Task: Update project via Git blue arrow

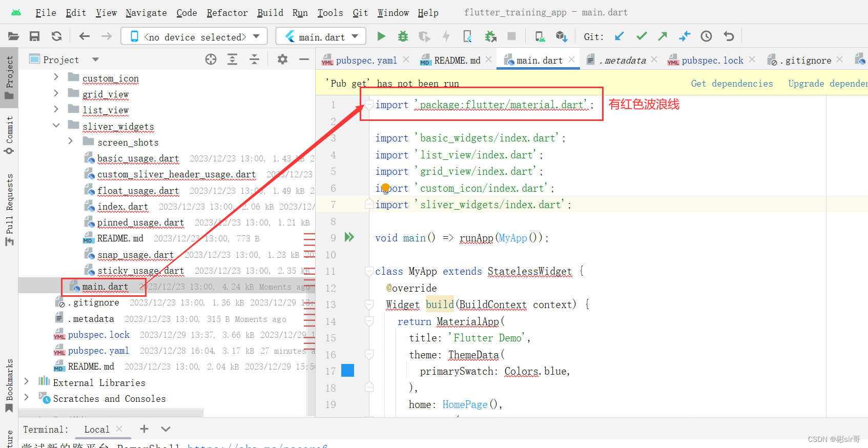Action: 619,36
